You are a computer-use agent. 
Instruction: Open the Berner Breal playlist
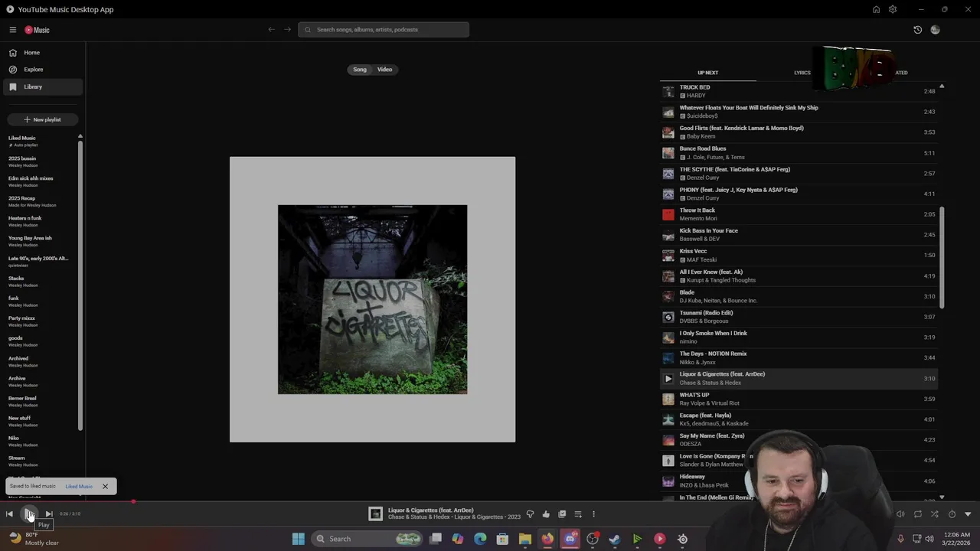click(40, 401)
